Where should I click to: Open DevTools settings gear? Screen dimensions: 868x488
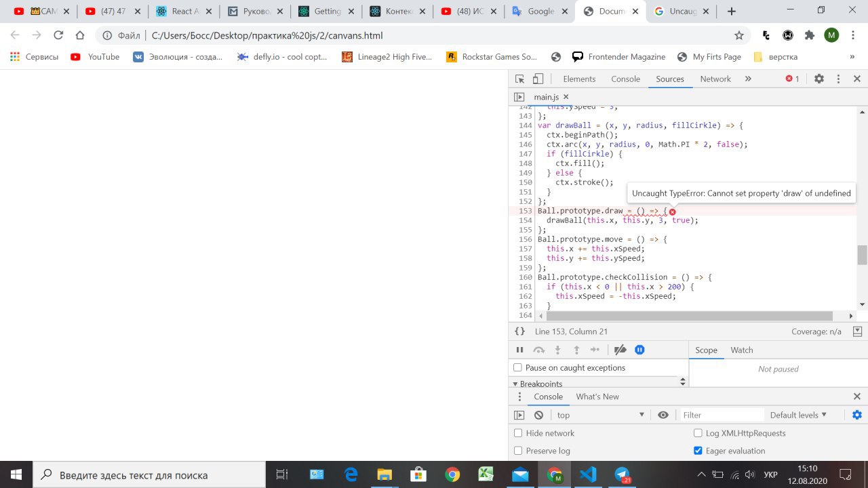click(818, 79)
